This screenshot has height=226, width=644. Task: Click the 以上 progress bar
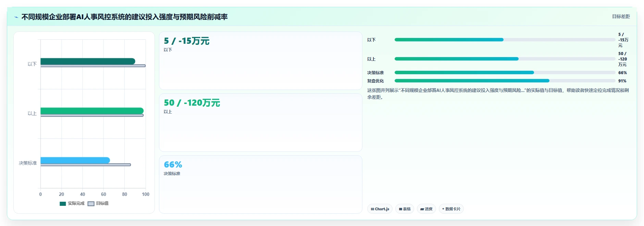(505, 59)
